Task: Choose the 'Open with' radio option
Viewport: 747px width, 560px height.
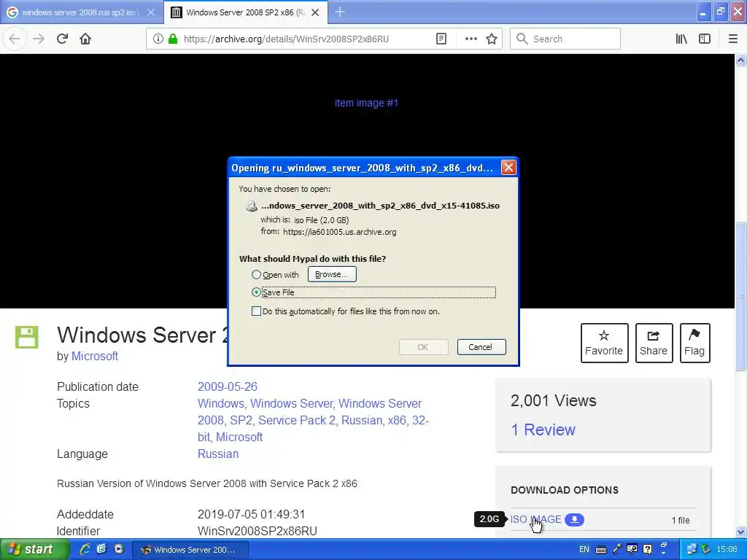Action: 256,275
